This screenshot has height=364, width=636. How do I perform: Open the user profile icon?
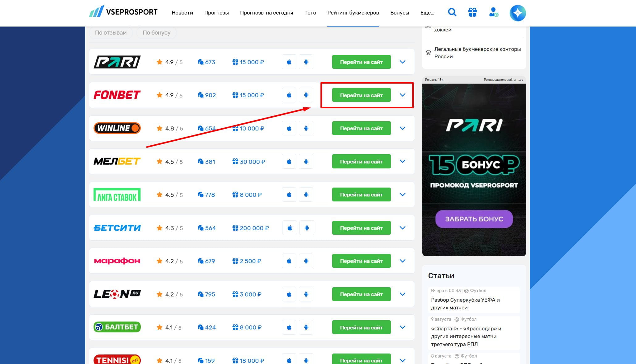(493, 12)
